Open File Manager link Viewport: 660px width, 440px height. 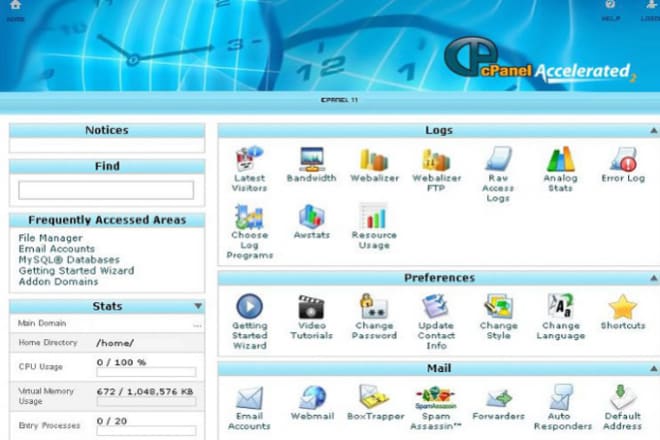point(51,238)
